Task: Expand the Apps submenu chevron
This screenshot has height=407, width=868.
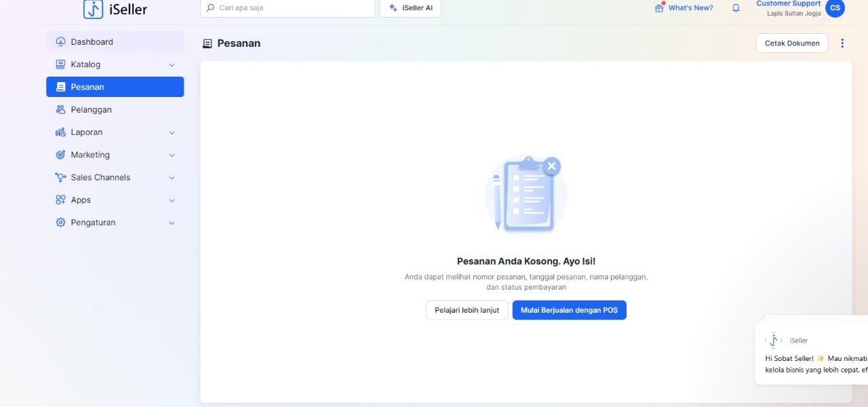Action: (172, 201)
